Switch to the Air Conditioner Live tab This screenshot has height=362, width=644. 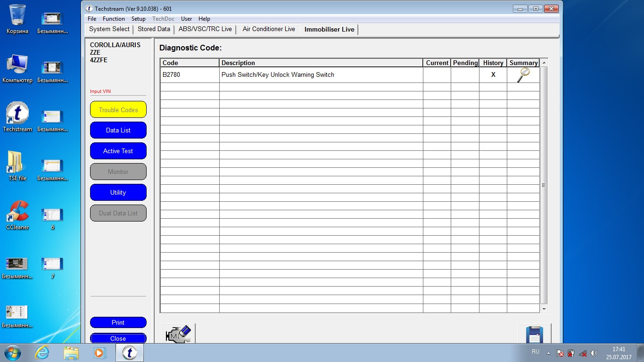click(269, 29)
